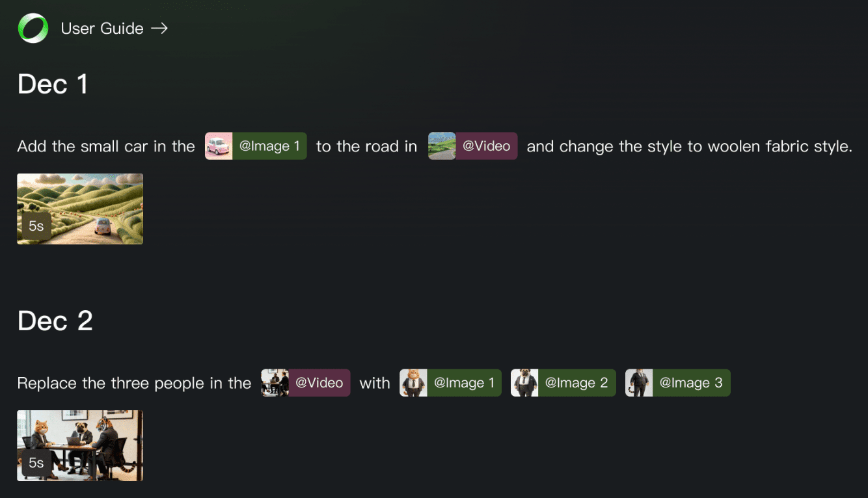Click the office meeting video thumbnail icon
Viewport: 868px width, 498px height.
pos(275,383)
